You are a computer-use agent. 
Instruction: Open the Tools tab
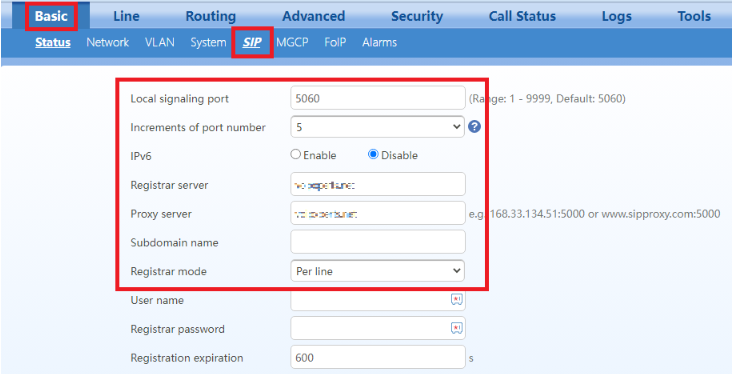pyautogui.click(x=694, y=16)
